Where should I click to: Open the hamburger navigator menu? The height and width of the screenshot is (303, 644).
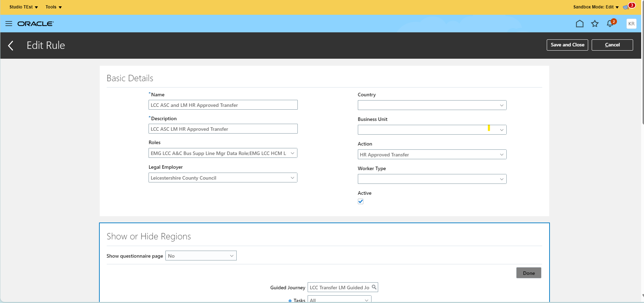click(x=9, y=24)
